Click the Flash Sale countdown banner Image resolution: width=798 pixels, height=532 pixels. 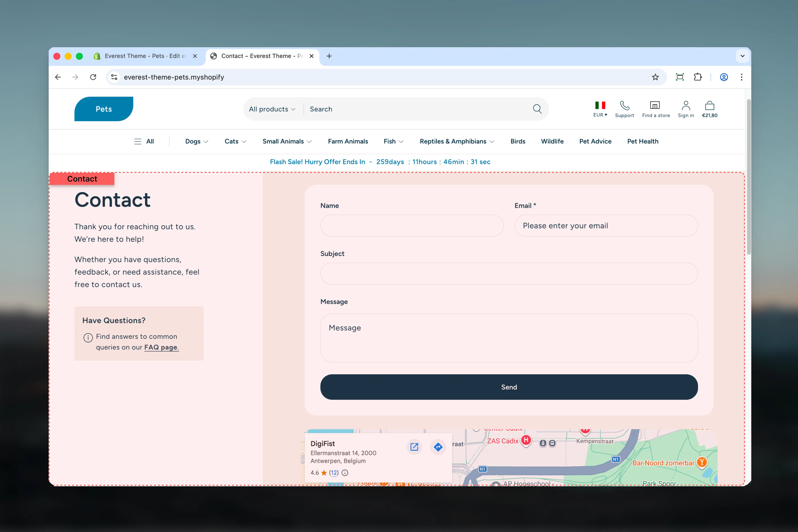tap(380, 162)
